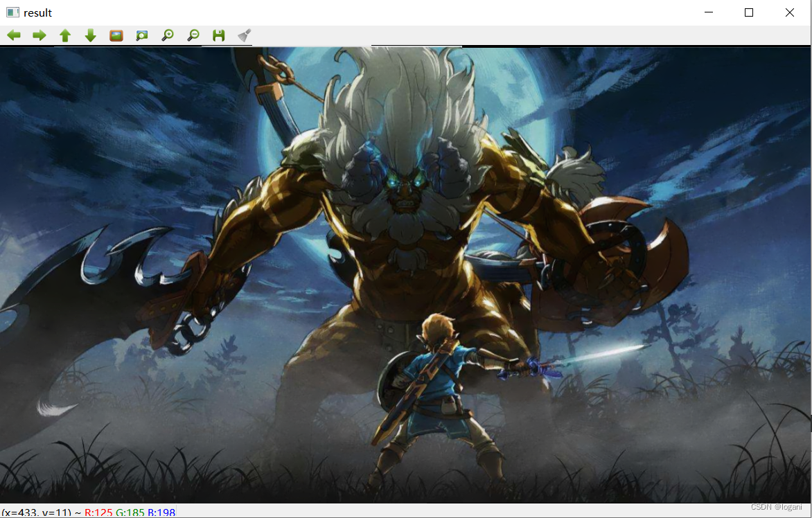Click the blue value B:198
Screen dimensions: 812x518
161,512
